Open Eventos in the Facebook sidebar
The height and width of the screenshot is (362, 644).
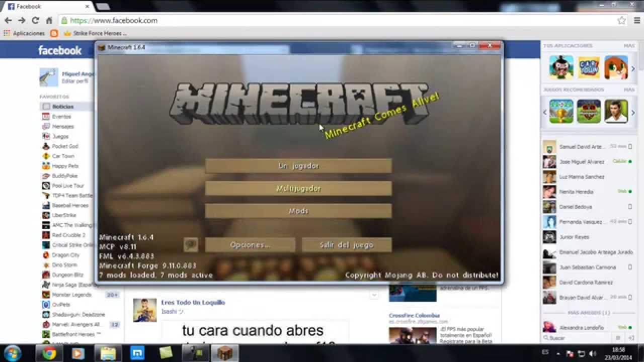(x=61, y=116)
